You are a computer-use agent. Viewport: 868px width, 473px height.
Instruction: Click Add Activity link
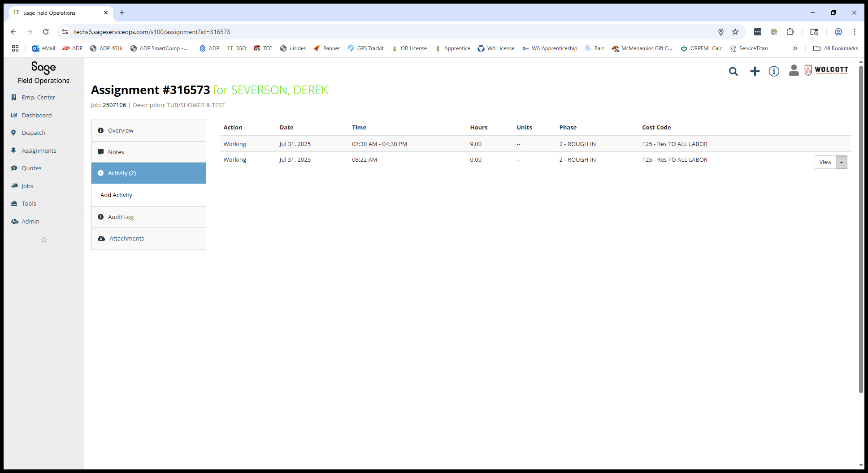116,195
